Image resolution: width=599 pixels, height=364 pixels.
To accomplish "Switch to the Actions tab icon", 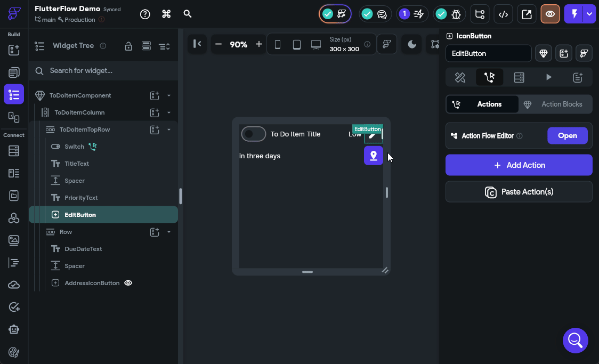I will tap(489, 77).
